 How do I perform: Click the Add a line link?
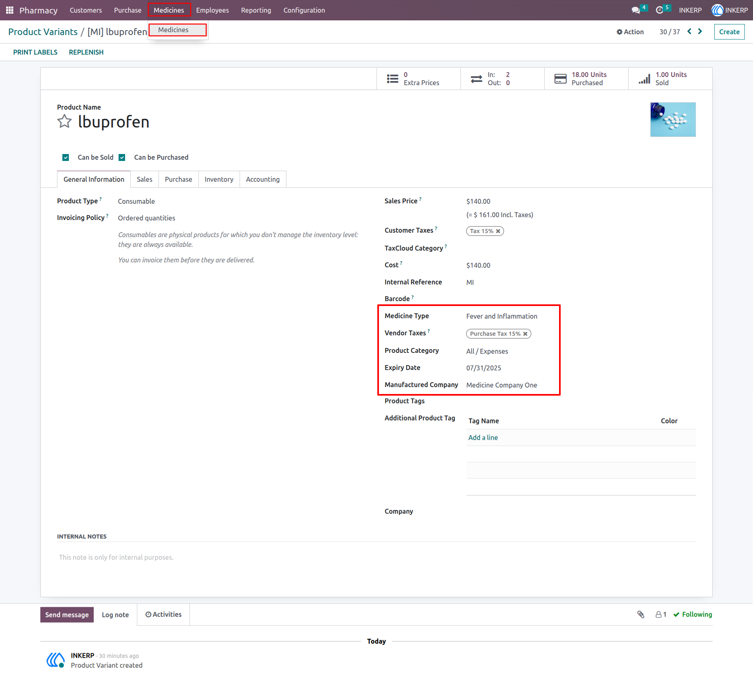[483, 438]
